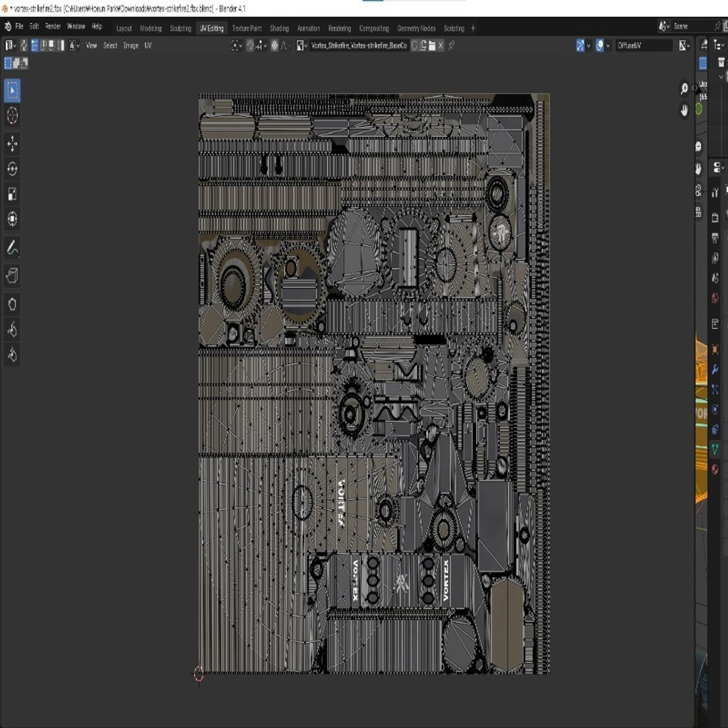The width and height of the screenshot is (728, 728).
Task: Toggle fake user shield for the image
Action: pos(415,46)
